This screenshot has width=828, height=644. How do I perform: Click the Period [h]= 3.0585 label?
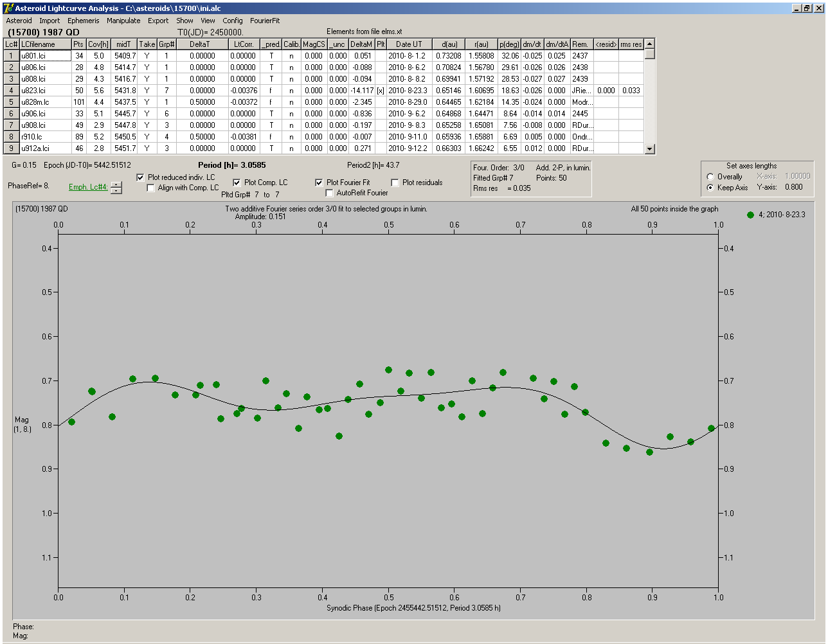point(232,165)
